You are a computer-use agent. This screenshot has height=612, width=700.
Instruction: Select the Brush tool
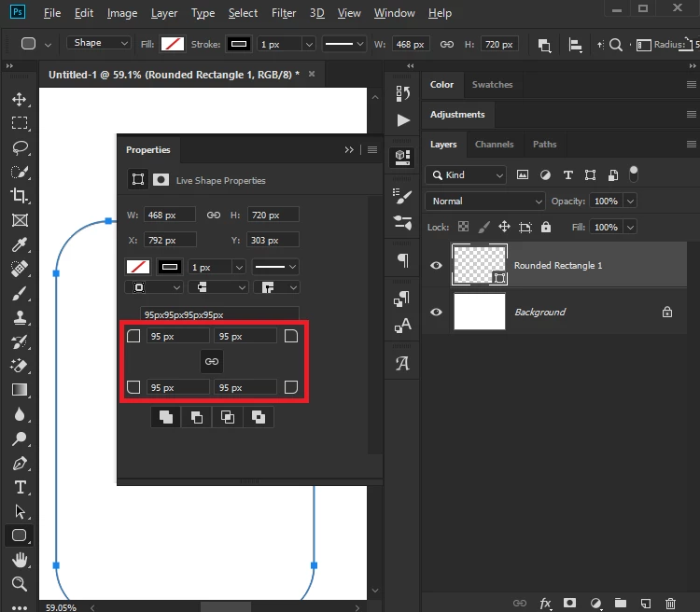point(20,293)
